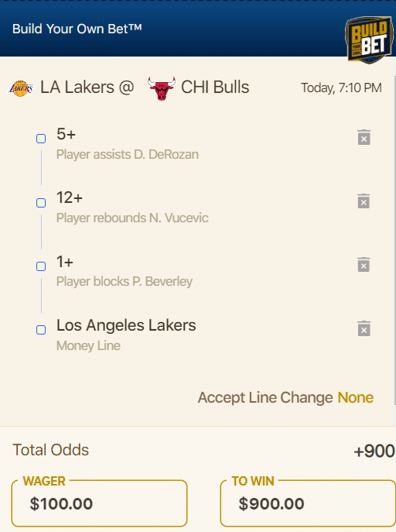This screenshot has height=532, width=396.
Task: Click the Player rebounds N. Vucevic label
Action: click(132, 218)
